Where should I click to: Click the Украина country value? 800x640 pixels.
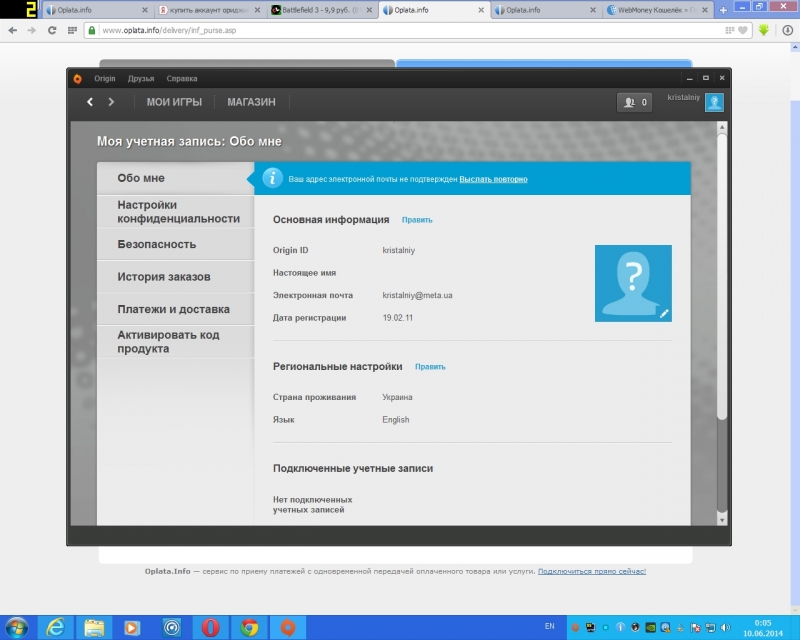(397, 397)
